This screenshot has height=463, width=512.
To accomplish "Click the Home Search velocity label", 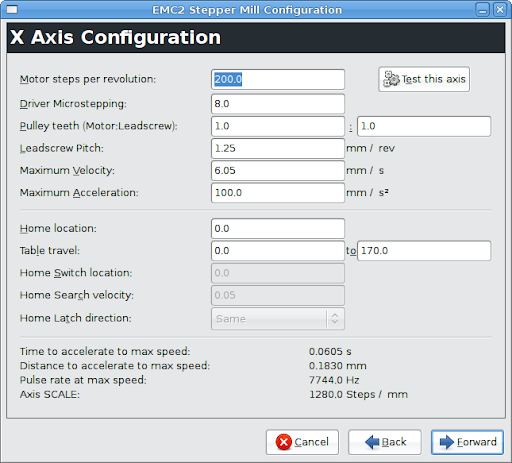I will 77,295.
